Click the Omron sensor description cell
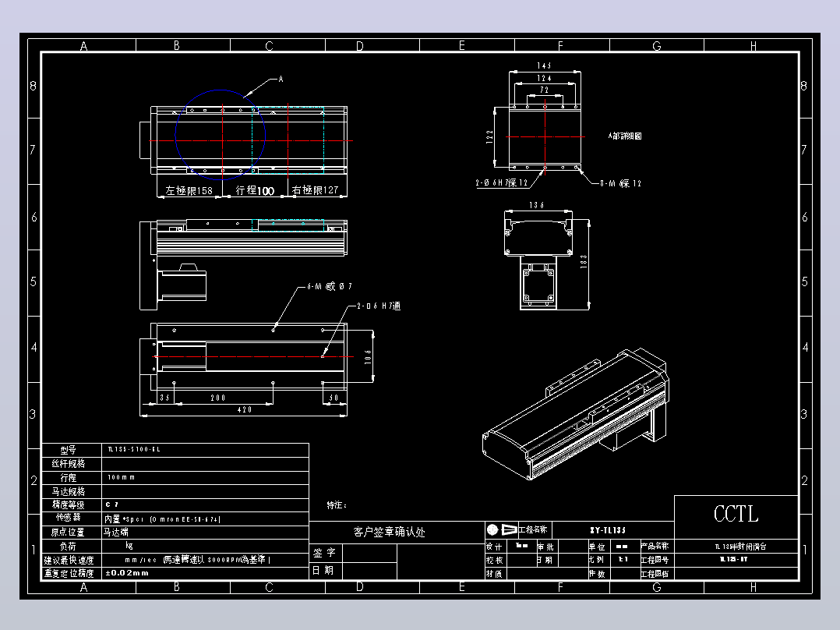 pyautogui.click(x=162, y=519)
